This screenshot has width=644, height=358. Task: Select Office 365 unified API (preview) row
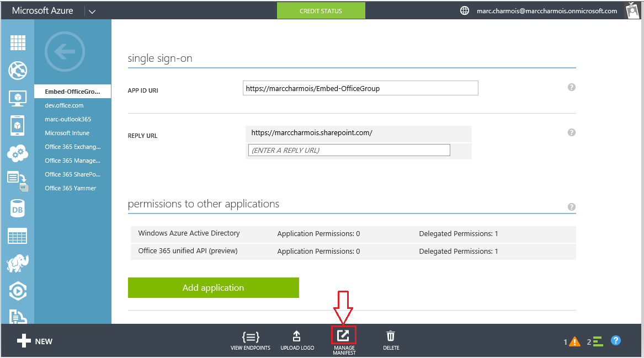point(353,251)
